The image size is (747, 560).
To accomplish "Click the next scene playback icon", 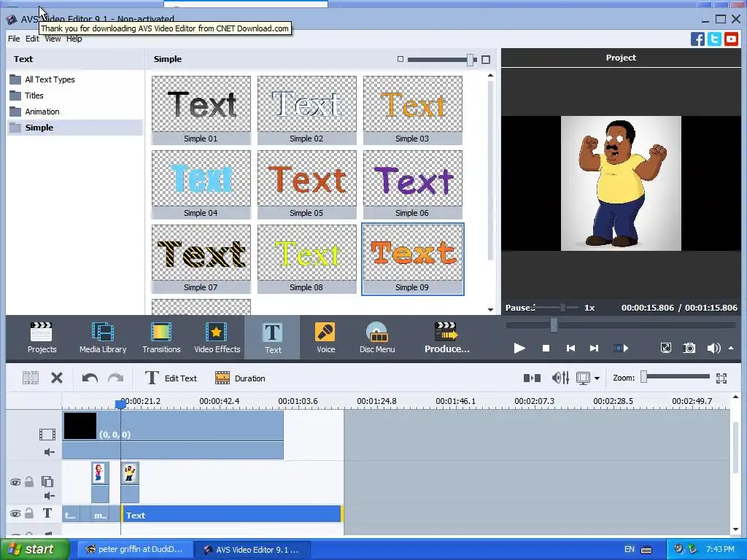I will point(621,348).
